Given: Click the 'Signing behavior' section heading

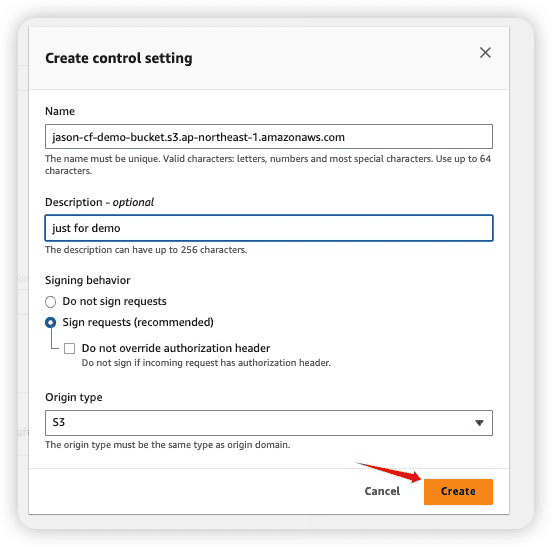Looking at the screenshot, I should tap(88, 280).
